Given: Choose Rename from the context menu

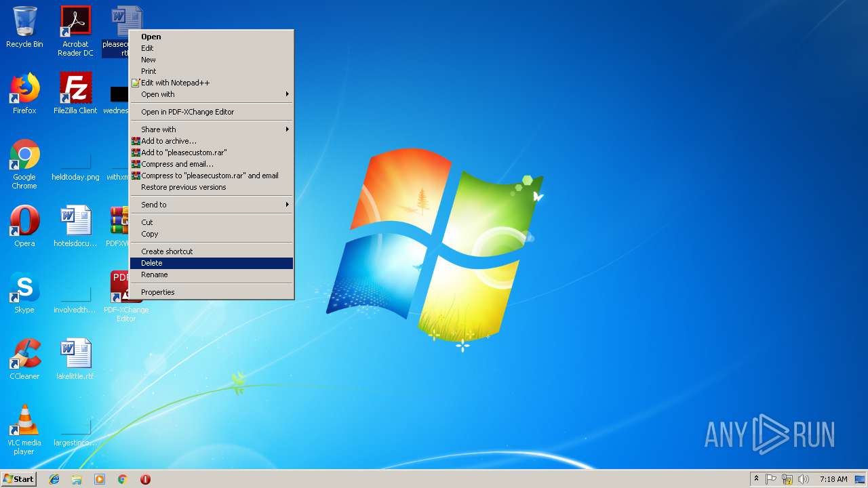Looking at the screenshot, I should coord(212,274).
